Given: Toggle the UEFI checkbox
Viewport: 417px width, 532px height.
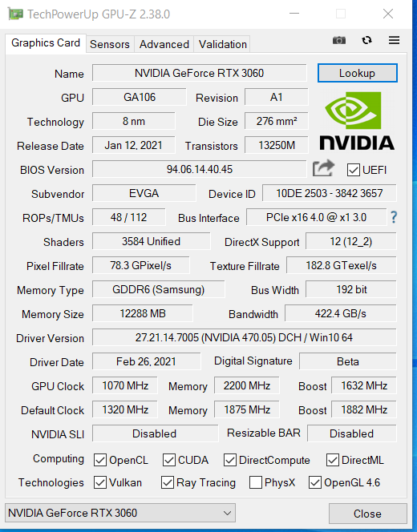Looking at the screenshot, I should pos(353,170).
